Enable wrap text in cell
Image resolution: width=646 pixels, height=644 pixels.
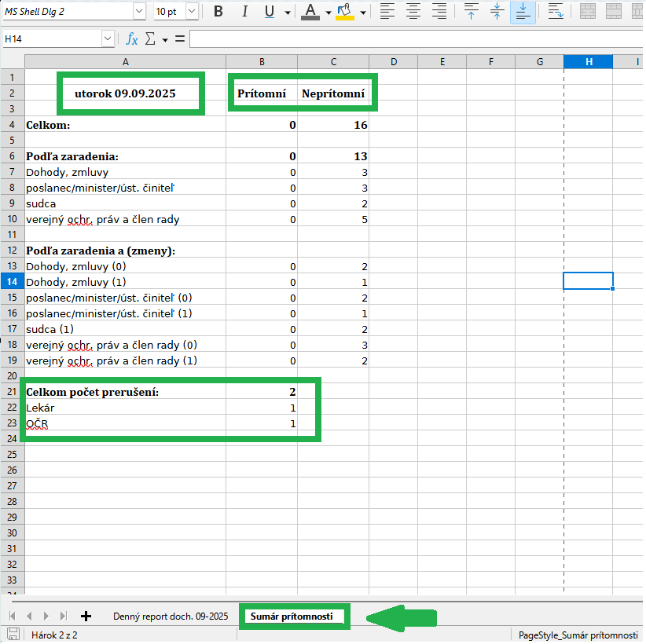point(556,12)
